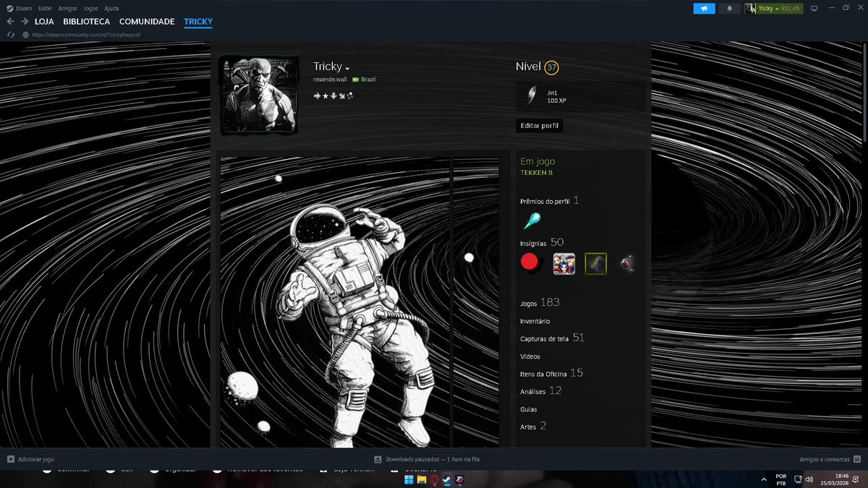Click Adicionar jogo at bottom left
Screen dimensions: 868x488
coord(30,459)
